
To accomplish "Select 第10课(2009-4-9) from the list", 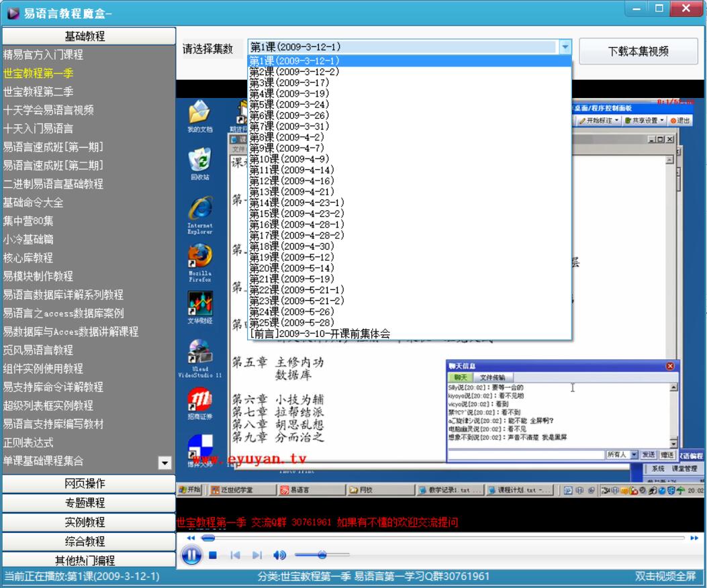I will 289,159.
